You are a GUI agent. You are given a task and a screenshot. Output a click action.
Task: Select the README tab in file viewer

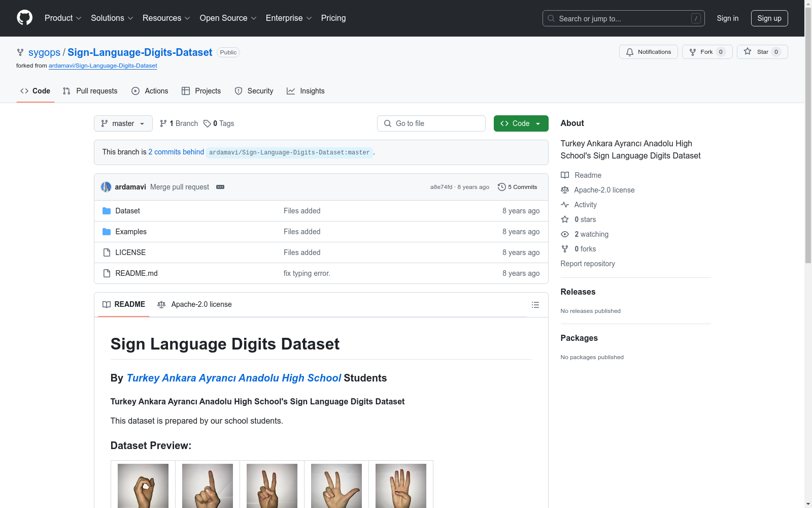click(124, 305)
